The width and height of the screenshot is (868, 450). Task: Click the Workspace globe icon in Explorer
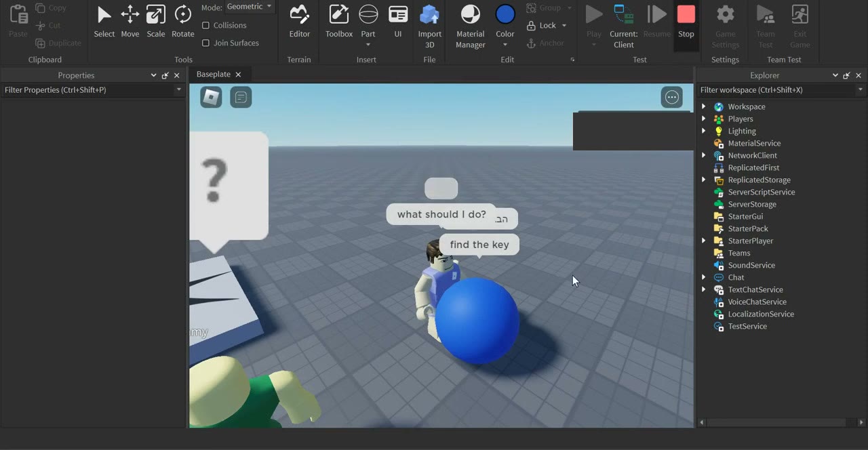pyautogui.click(x=719, y=106)
